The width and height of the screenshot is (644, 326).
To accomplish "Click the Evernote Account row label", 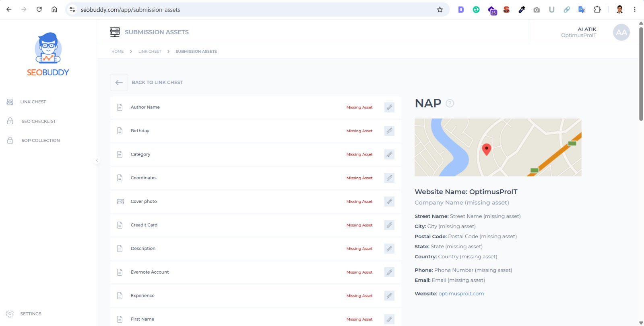I will point(149,272).
